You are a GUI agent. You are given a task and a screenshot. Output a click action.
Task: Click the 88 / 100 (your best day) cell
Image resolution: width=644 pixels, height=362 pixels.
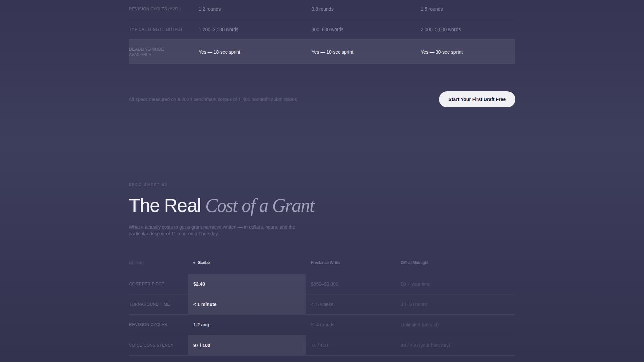pyautogui.click(x=455, y=345)
